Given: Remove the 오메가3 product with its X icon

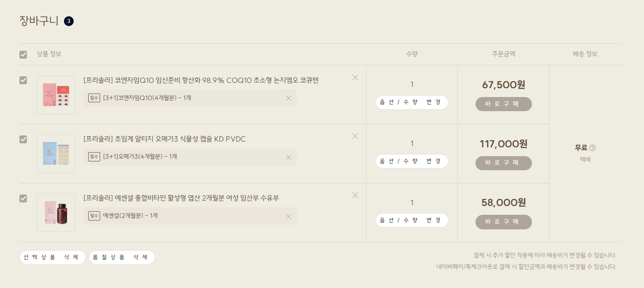Looking at the screenshot, I should (355, 136).
